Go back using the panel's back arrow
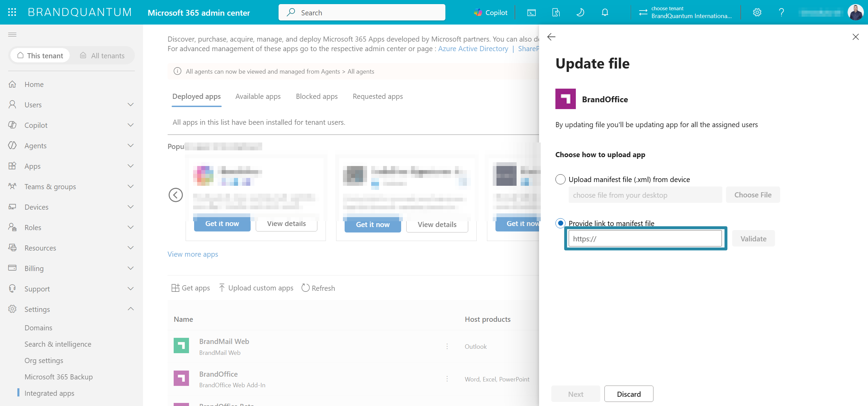 551,37
